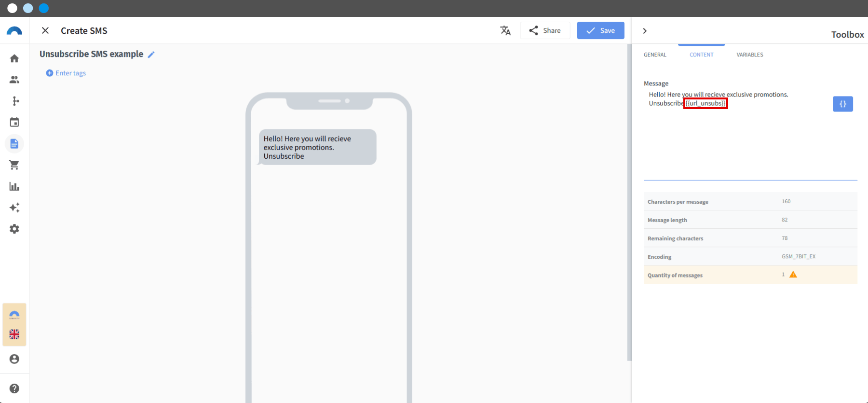Open the Settings gear icon
This screenshot has height=403, width=868.
click(x=14, y=229)
